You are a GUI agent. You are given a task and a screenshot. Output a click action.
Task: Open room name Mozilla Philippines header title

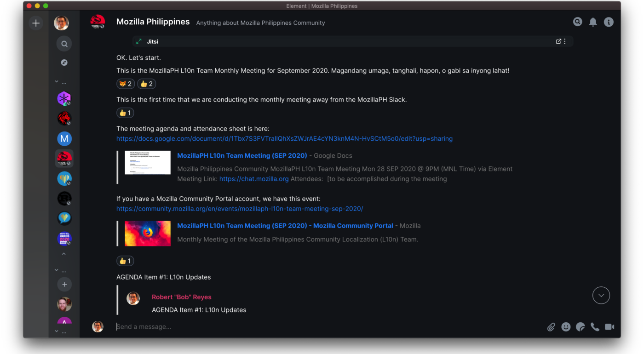point(153,22)
